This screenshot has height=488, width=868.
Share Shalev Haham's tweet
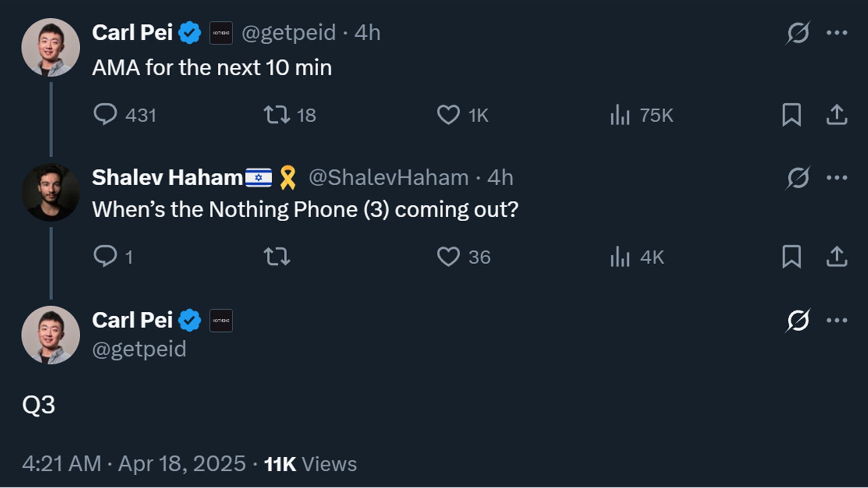836,256
